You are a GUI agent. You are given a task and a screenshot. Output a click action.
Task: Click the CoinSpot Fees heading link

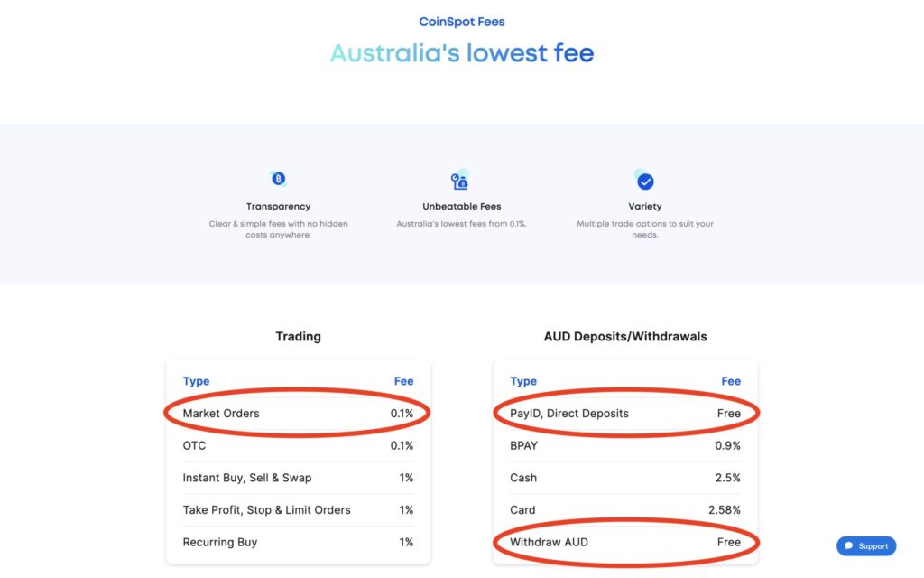pyautogui.click(x=462, y=22)
